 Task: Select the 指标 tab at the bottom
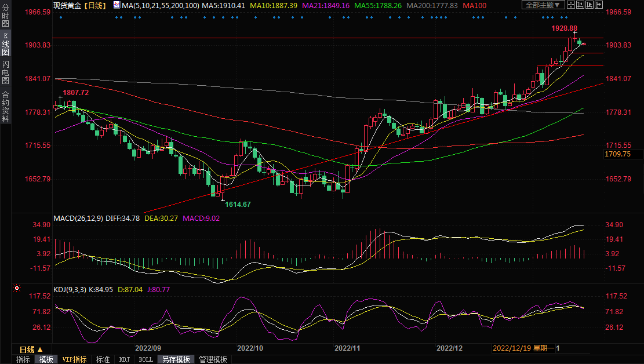pyautogui.click(x=23, y=359)
